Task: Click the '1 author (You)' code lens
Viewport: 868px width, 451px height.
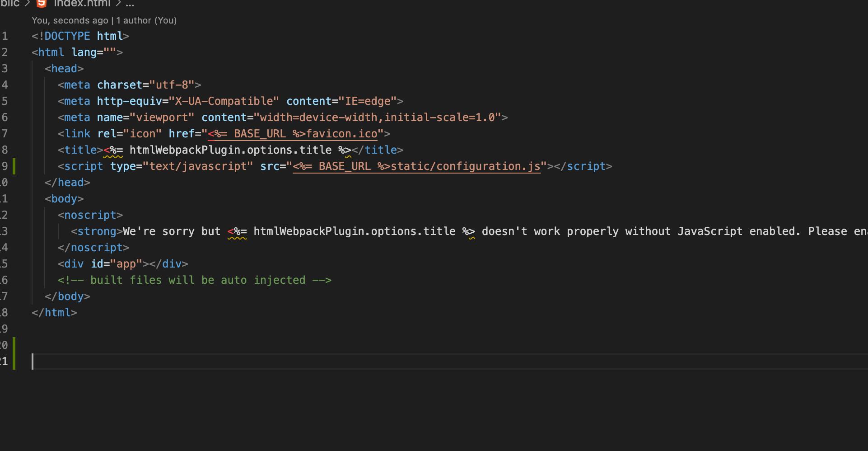Action: tap(147, 20)
